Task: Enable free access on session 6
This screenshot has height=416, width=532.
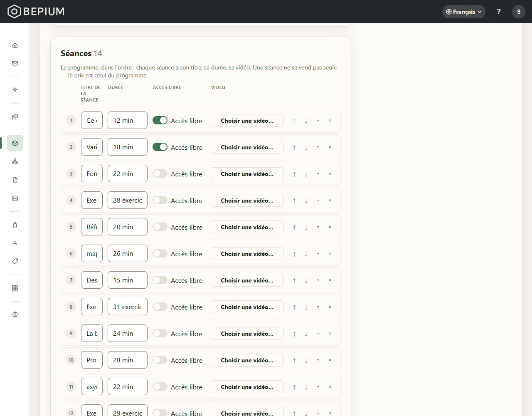Action: 160,253
